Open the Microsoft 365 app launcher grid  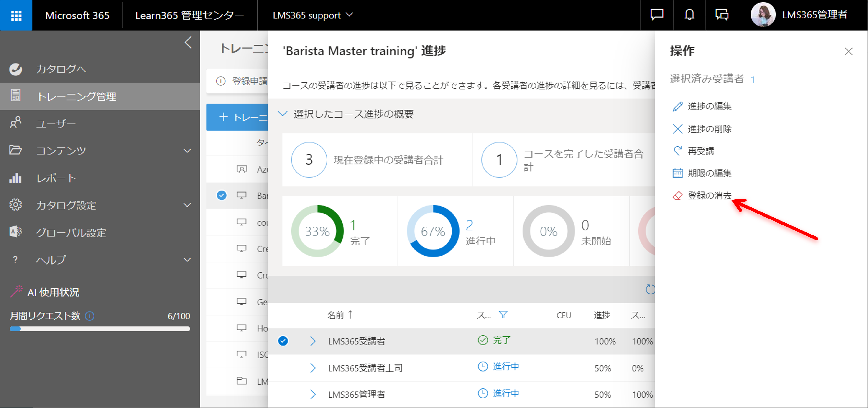click(16, 15)
